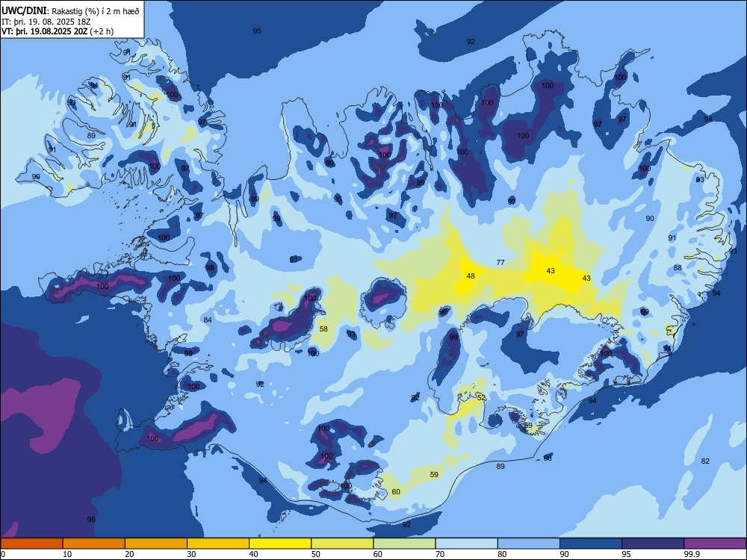747x560 pixels.
Task: Select the very light blue 70–80 legend swatch
Action: [466, 544]
